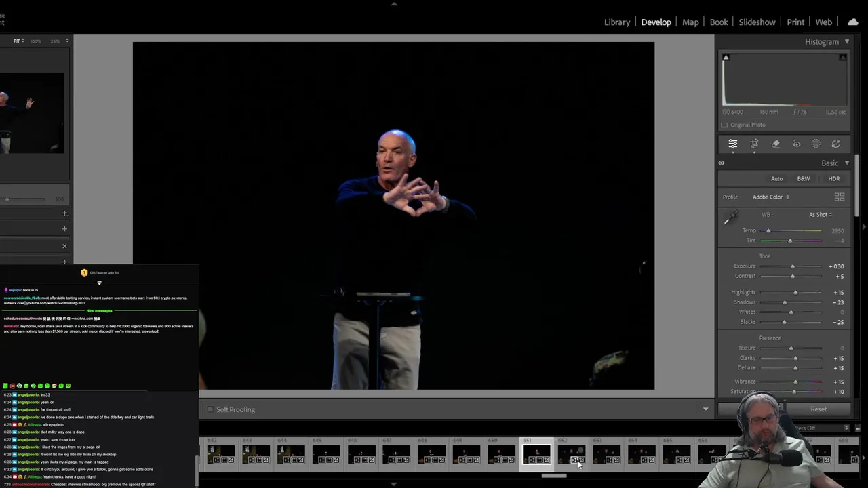Click the plus icon above the X
Viewport: 868px width, 488px height.
pos(64,229)
